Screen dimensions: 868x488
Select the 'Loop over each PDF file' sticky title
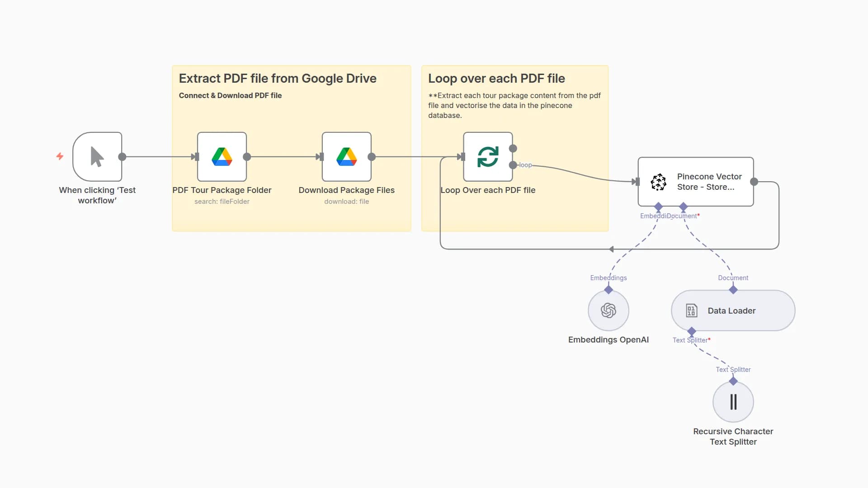[496, 79]
